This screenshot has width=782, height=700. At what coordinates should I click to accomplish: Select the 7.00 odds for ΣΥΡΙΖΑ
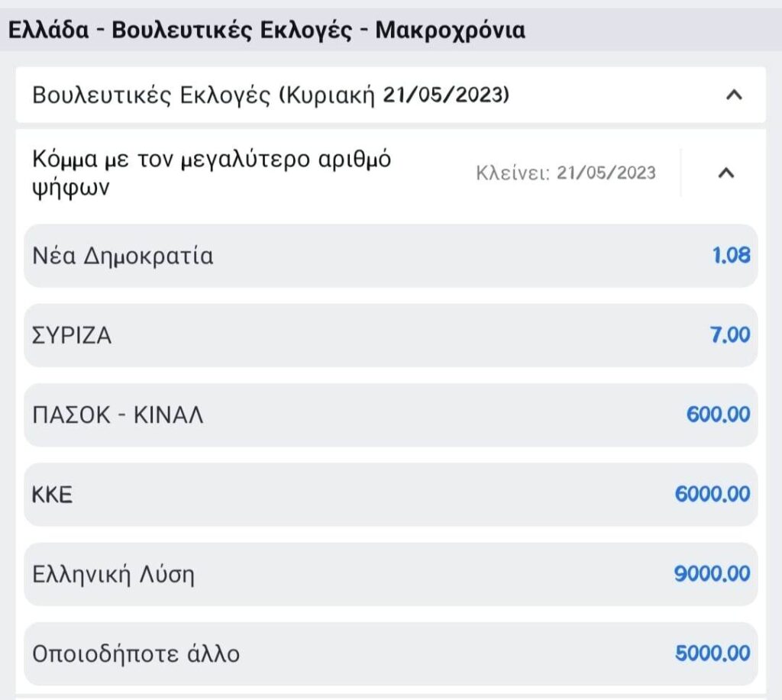click(x=730, y=335)
